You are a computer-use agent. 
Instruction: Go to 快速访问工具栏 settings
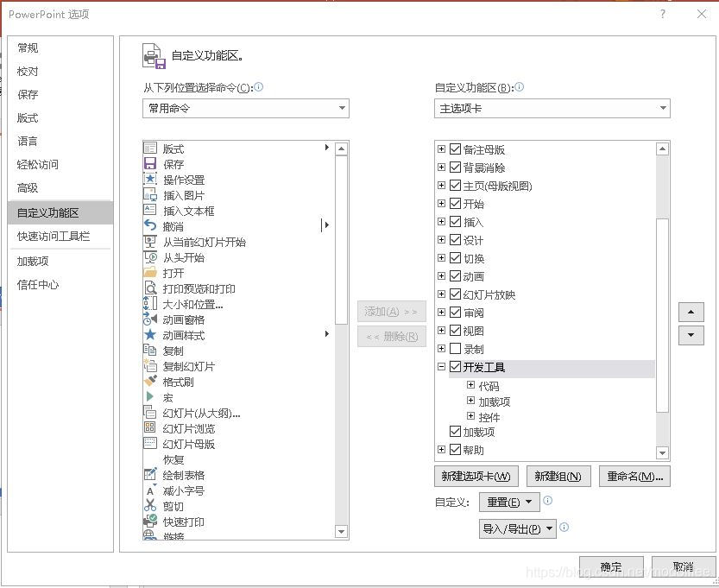(x=60, y=237)
